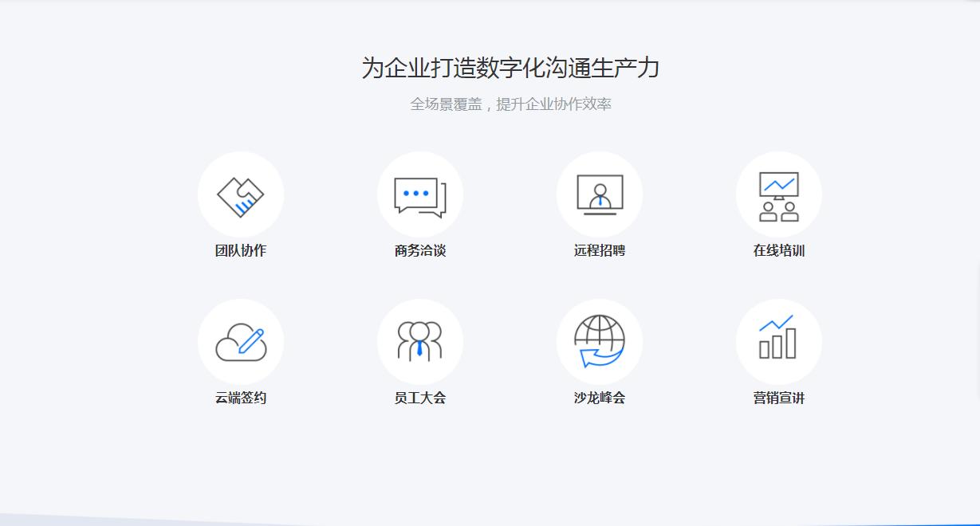
Task: Click the cloud and pencil signing icon
Action: tap(241, 343)
